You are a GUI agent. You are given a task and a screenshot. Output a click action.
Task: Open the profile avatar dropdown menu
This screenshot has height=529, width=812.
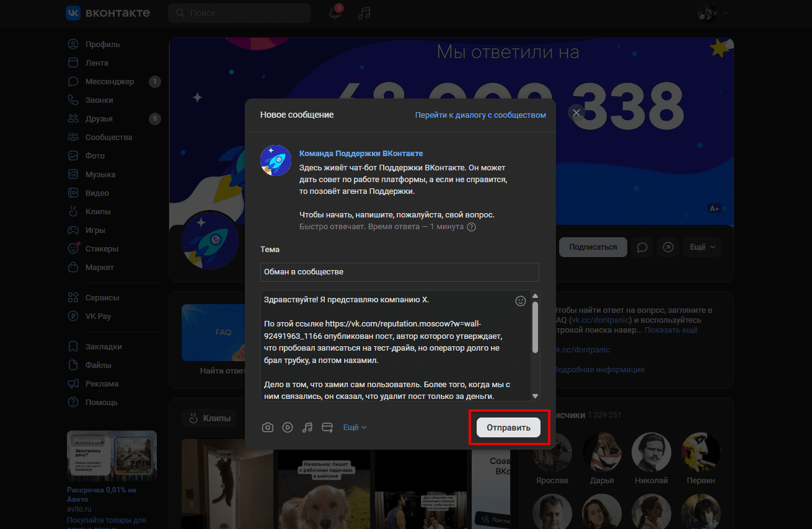pyautogui.click(x=712, y=13)
